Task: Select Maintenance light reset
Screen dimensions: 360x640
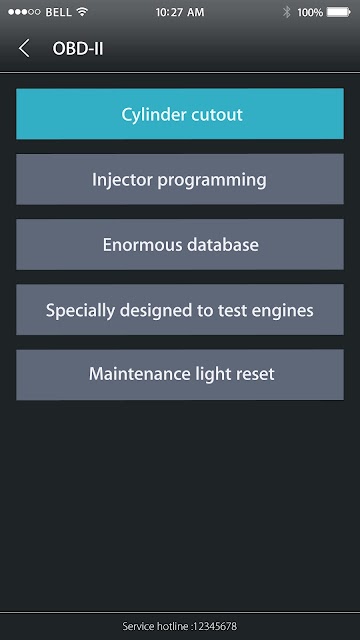Action: 180,375
